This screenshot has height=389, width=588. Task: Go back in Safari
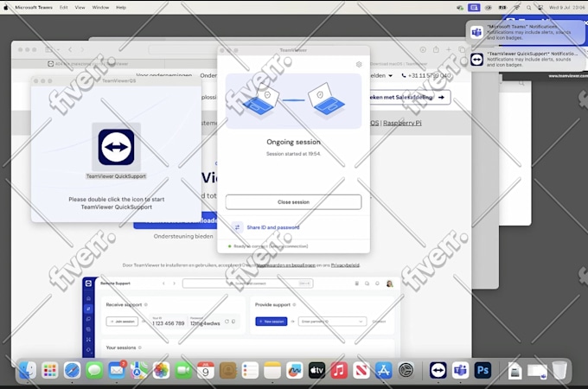70,49
